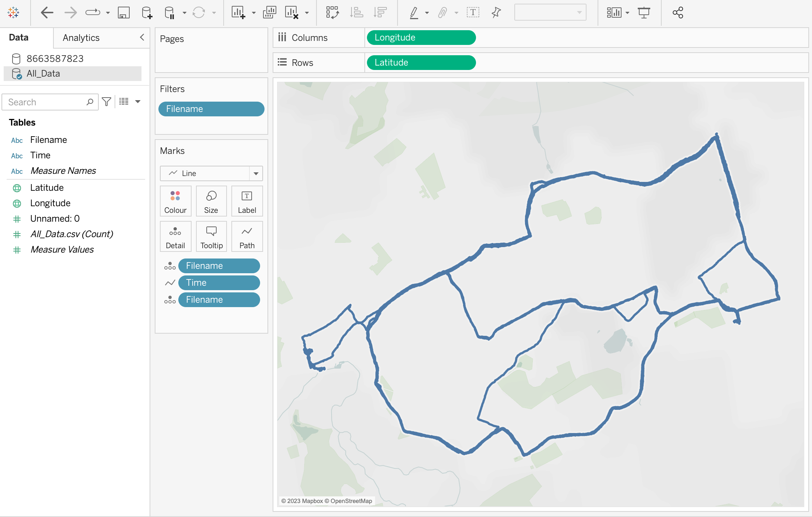The height and width of the screenshot is (517, 812).
Task: Click the New Data Source icon
Action: pyautogui.click(x=147, y=13)
